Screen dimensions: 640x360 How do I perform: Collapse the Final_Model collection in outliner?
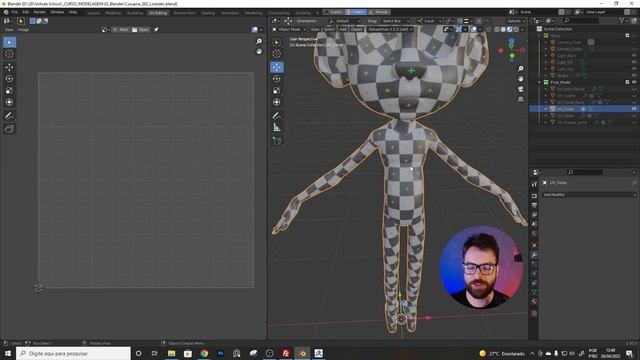click(x=540, y=82)
